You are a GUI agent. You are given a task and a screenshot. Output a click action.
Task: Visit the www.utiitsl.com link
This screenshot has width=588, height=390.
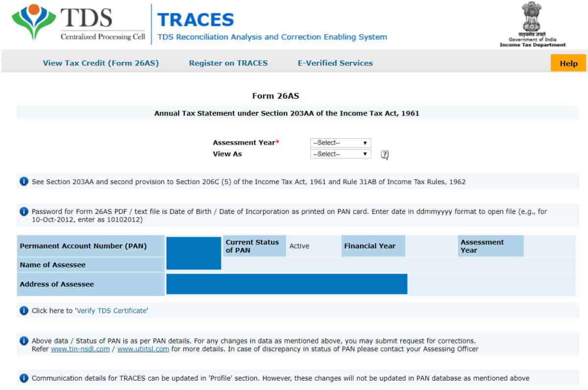click(x=143, y=349)
